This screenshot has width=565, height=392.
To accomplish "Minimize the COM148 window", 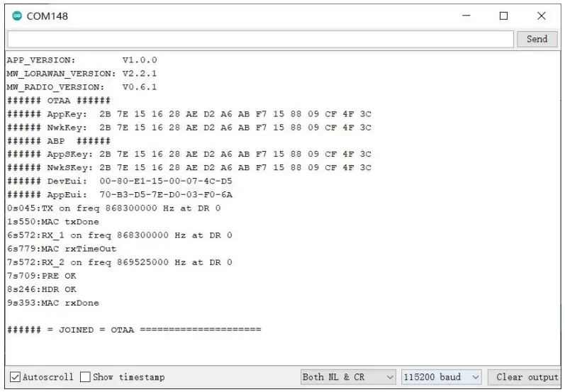I will pyautogui.click(x=466, y=16).
